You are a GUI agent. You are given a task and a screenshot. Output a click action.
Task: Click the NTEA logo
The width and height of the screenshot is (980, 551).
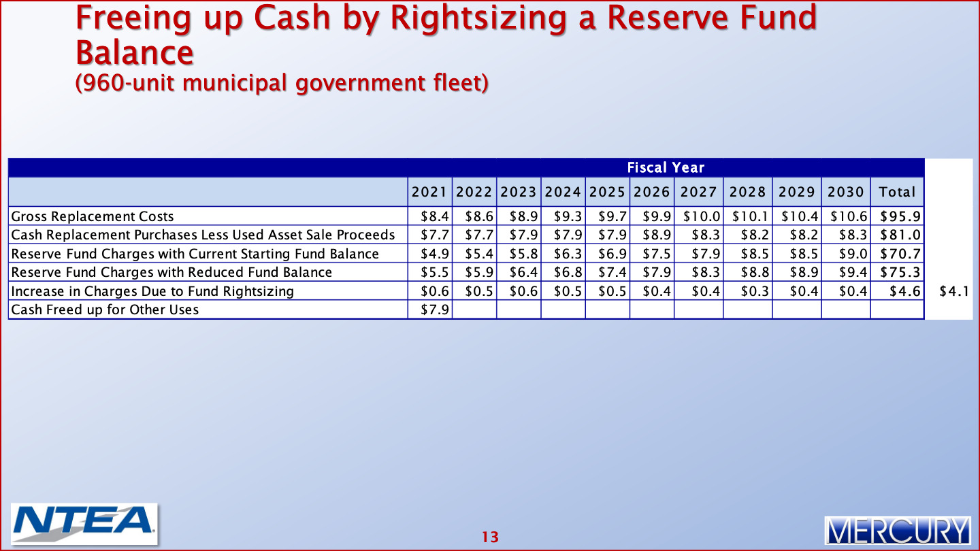tap(84, 522)
